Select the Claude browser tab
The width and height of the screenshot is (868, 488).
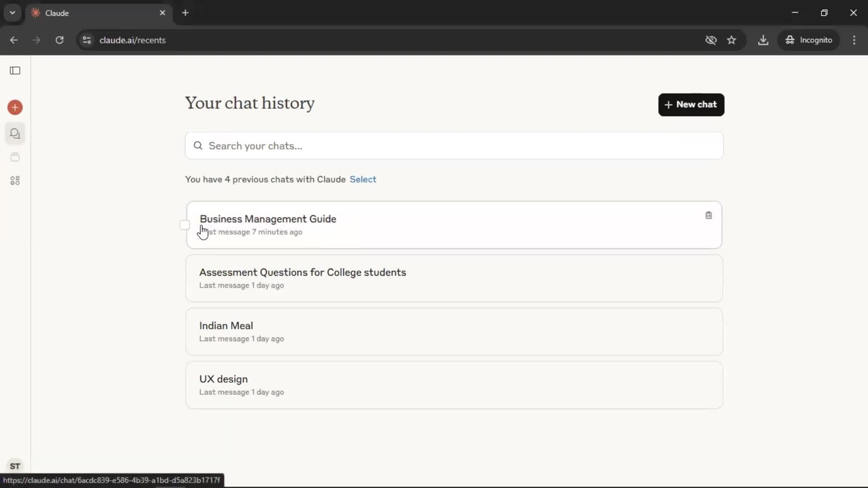coord(98,13)
